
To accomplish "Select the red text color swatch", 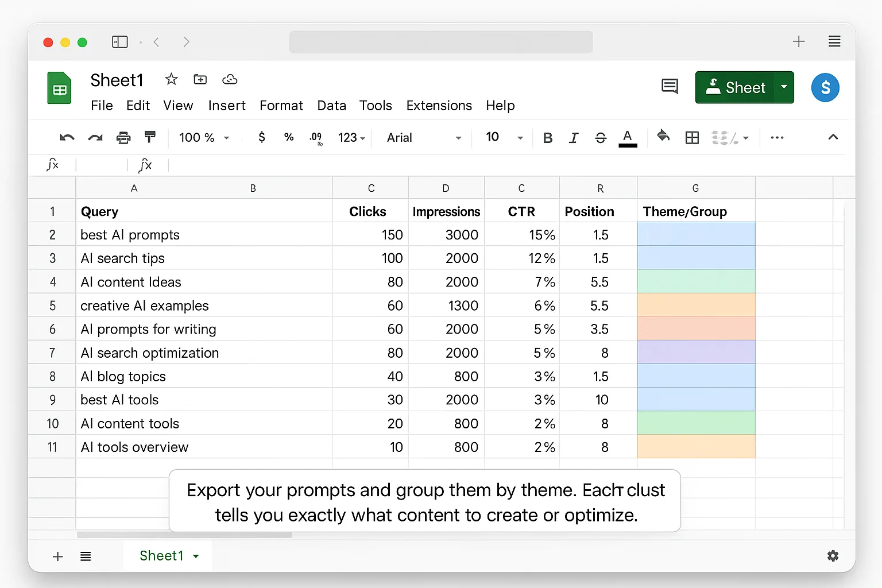I will [x=628, y=138].
